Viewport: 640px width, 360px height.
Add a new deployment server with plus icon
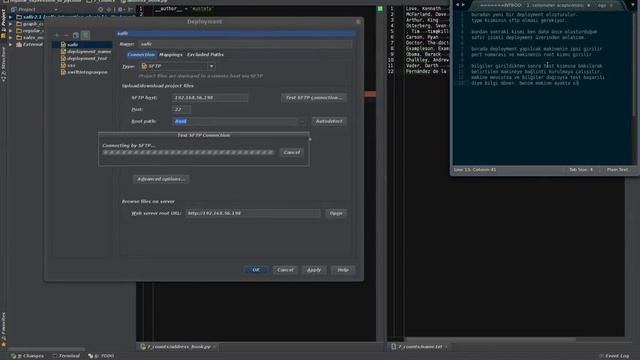pos(57,35)
